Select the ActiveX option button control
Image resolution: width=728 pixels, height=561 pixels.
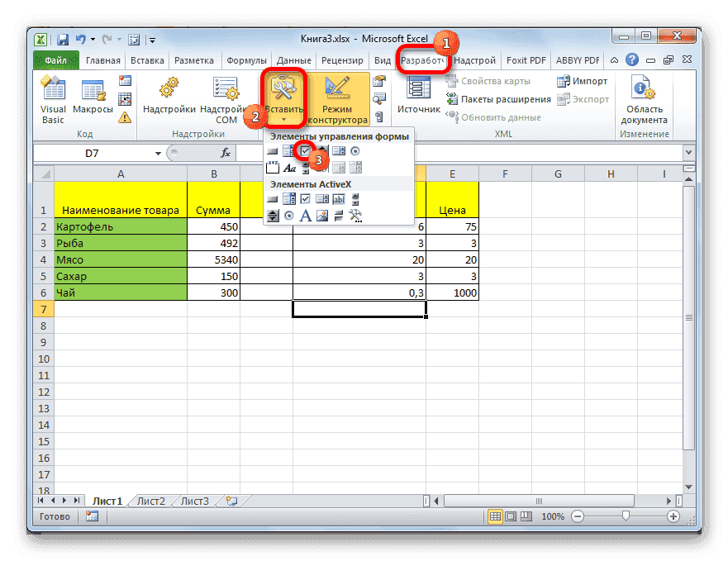click(288, 216)
